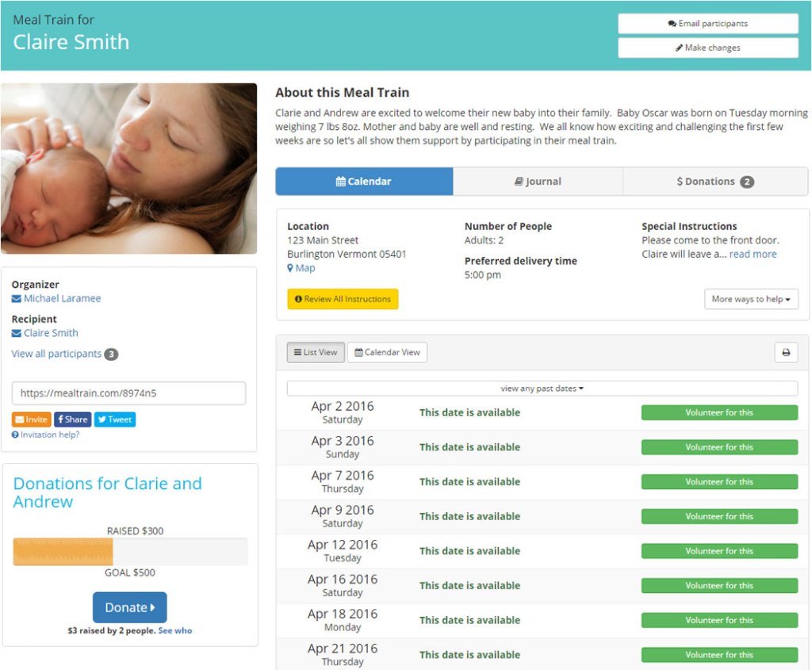Click the printer icon button
Image resolution: width=812 pixels, height=670 pixels.
(785, 353)
